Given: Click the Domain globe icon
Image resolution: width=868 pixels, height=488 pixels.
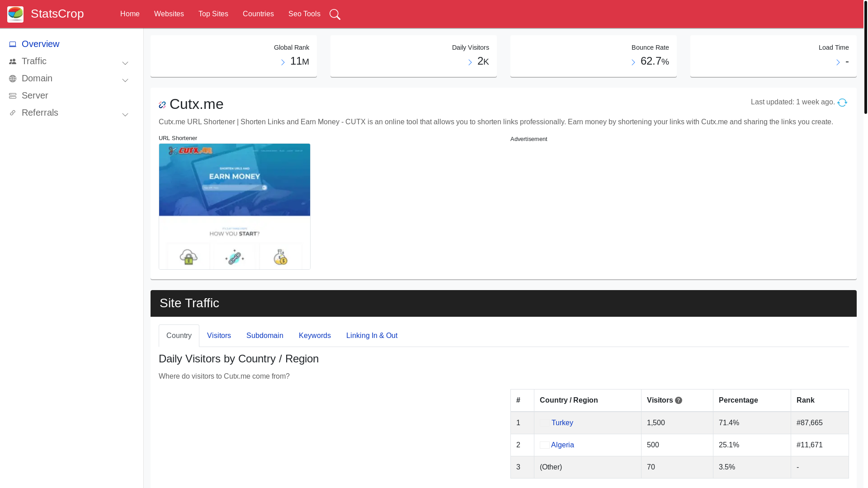Looking at the screenshot, I should (x=13, y=79).
